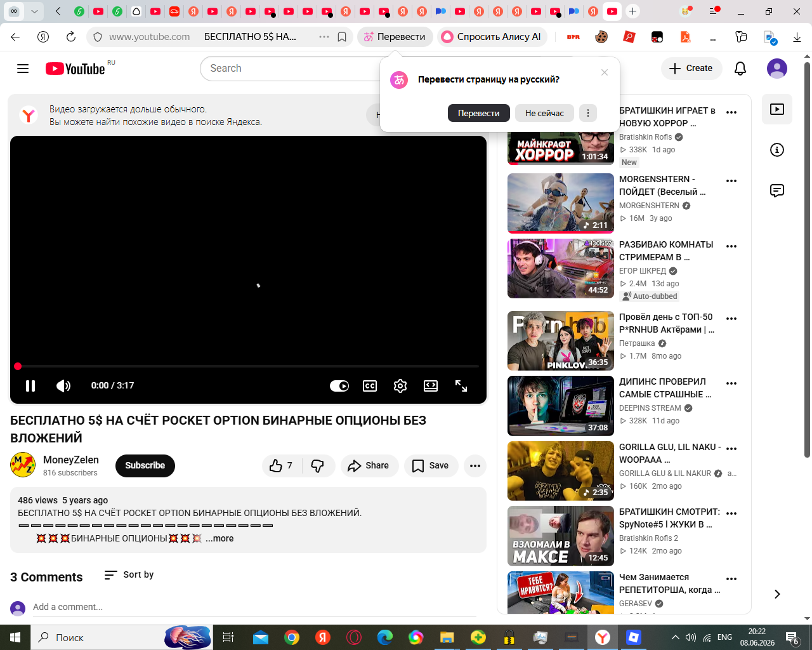812x650 pixels.
Task: Open Microsoft Edge from the taskbar
Action: coord(385,637)
